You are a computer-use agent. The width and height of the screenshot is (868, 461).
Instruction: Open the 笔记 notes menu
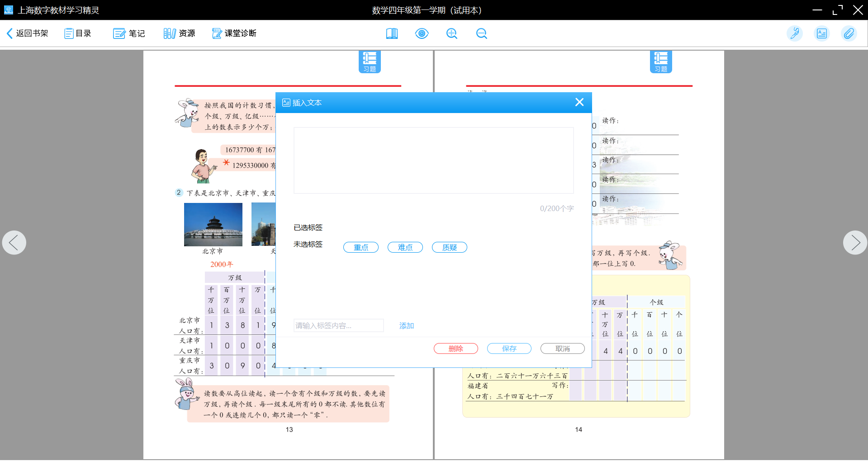pyautogui.click(x=129, y=33)
